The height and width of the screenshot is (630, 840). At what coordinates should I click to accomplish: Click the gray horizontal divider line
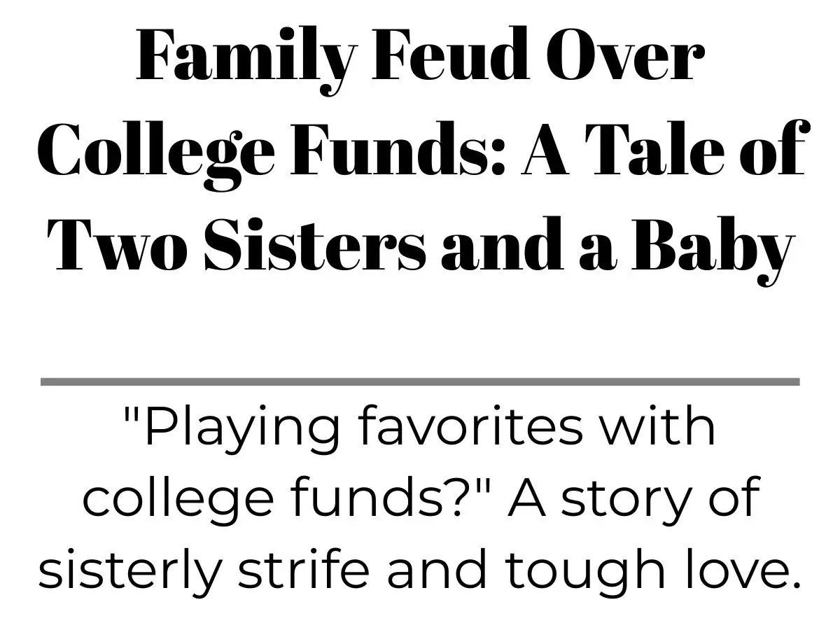pyautogui.click(x=420, y=381)
